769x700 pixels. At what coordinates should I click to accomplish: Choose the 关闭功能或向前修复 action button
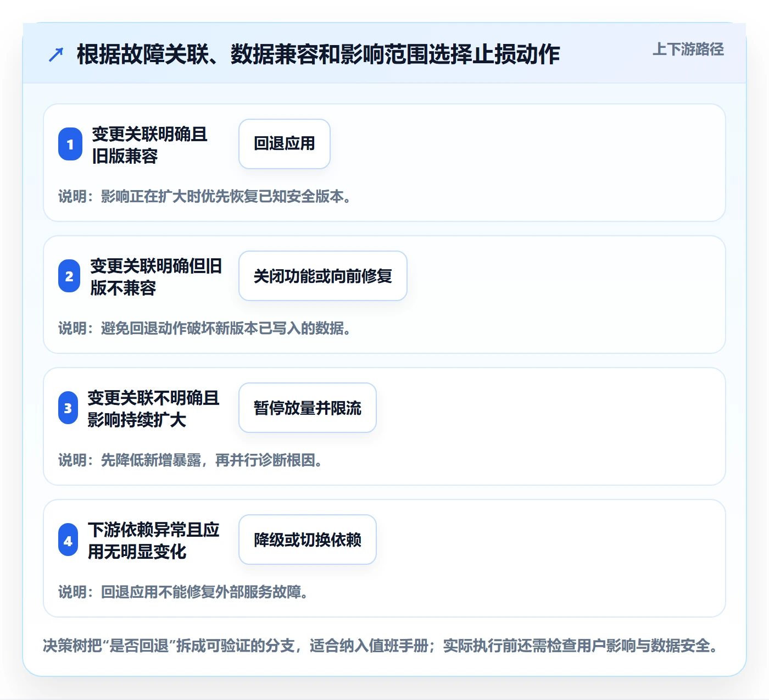(323, 276)
